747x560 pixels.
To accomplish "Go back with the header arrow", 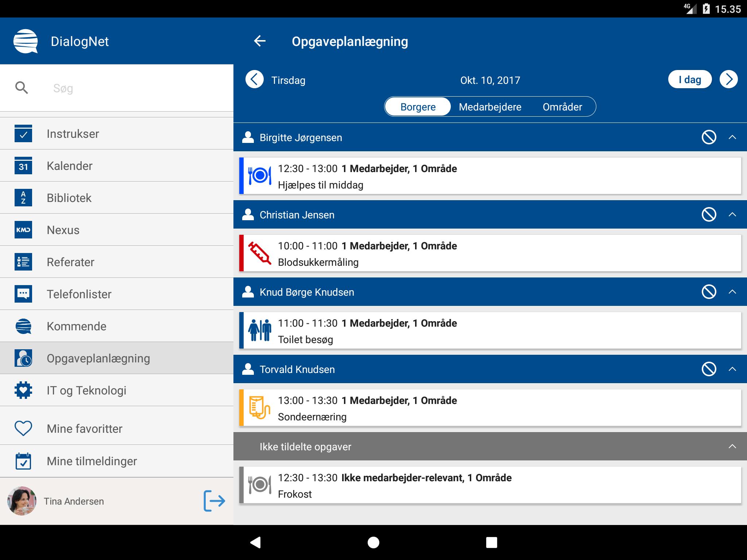I will coord(260,41).
